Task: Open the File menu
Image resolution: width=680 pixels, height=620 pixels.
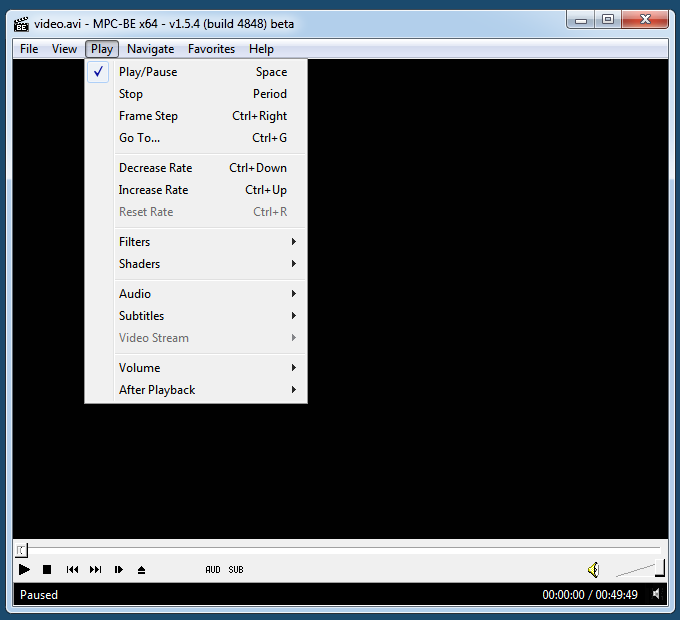Action: pyautogui.click(x=29, y=49)
